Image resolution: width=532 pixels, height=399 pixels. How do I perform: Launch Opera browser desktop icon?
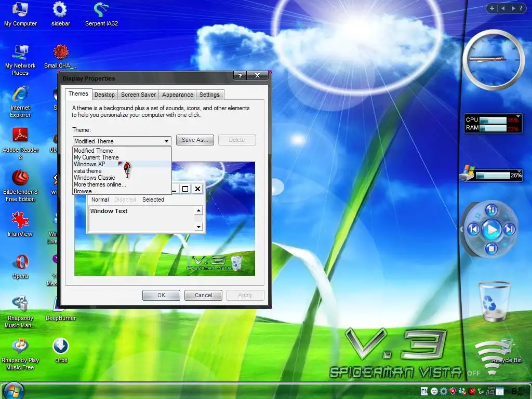20,267
